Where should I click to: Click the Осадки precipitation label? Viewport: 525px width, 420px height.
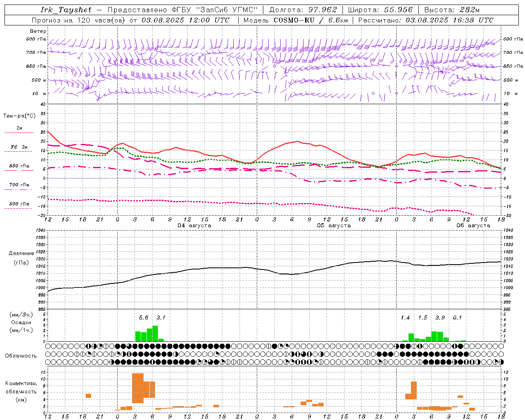click(x=21, y=322)
